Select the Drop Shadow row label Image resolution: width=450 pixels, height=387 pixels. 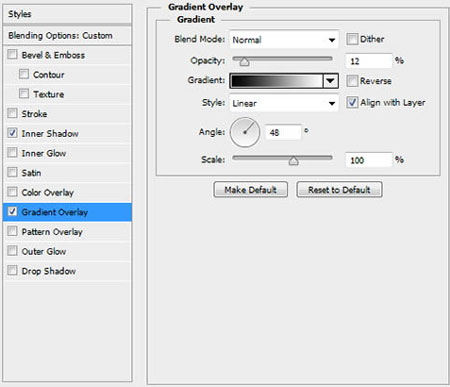[x=49, y=271]
